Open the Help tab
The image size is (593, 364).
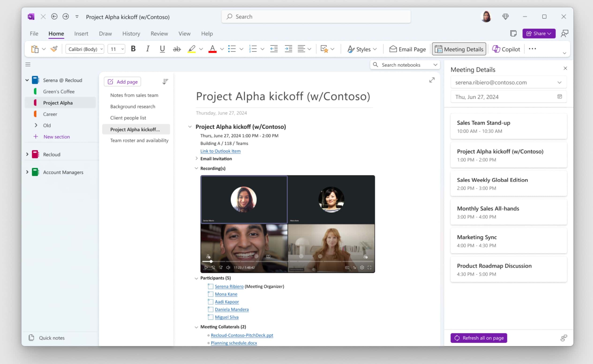coord(207,34)
